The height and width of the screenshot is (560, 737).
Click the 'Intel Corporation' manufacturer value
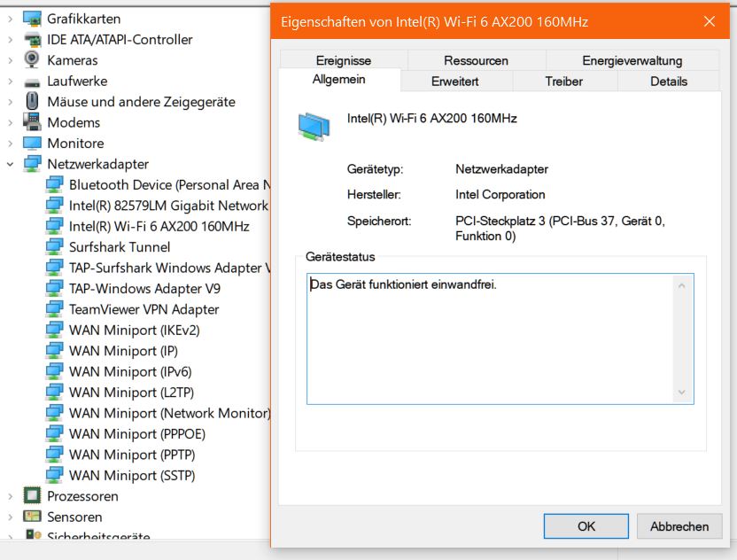click(x=500, y=194)
